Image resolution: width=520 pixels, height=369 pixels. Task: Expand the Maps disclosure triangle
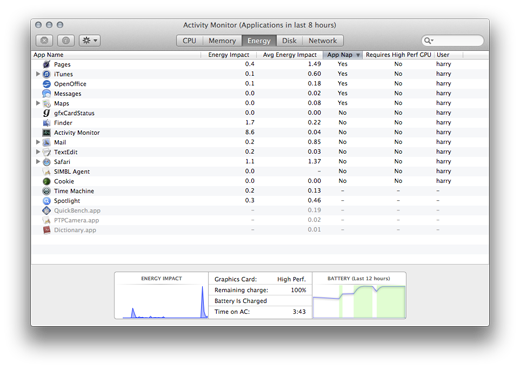38,103
